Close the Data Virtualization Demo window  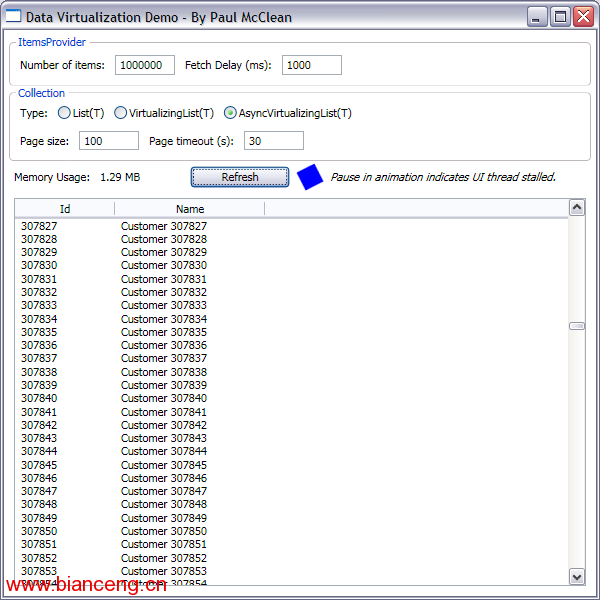[x=584, y=17]
